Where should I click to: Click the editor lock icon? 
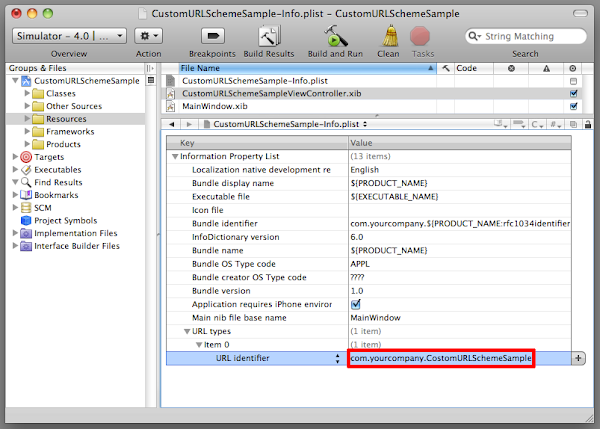[588, 124]
